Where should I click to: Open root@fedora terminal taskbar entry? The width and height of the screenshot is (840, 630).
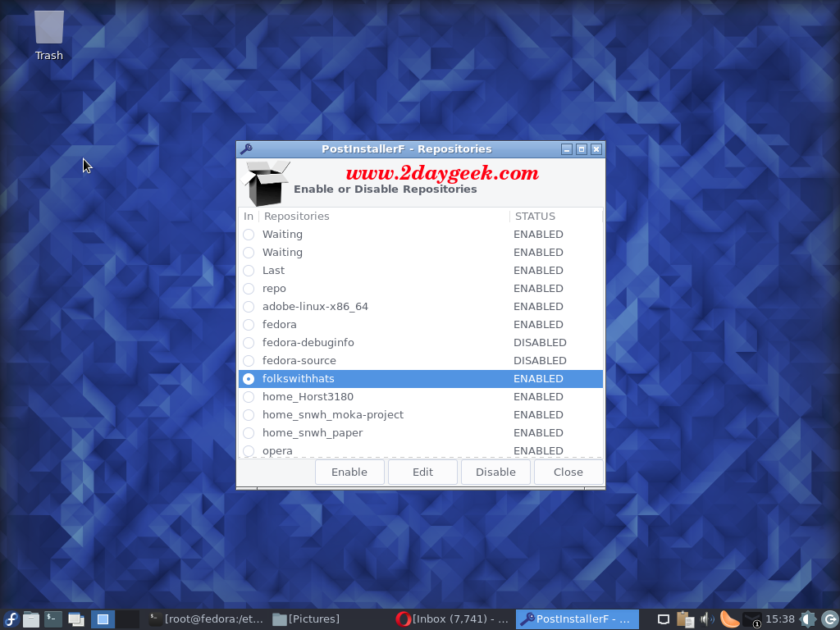coord(206,619)
